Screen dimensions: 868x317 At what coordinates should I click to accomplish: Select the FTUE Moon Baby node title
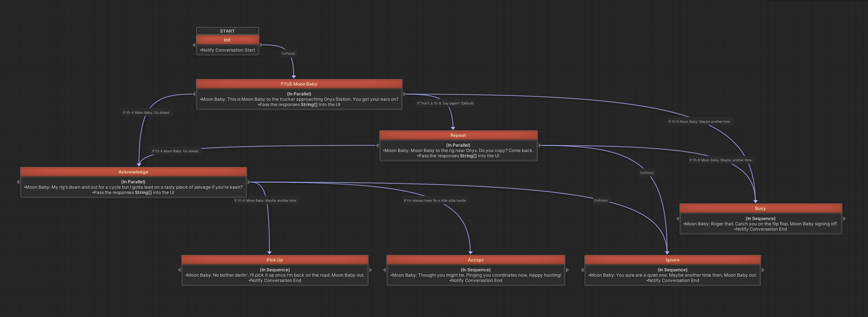[299, 84]
